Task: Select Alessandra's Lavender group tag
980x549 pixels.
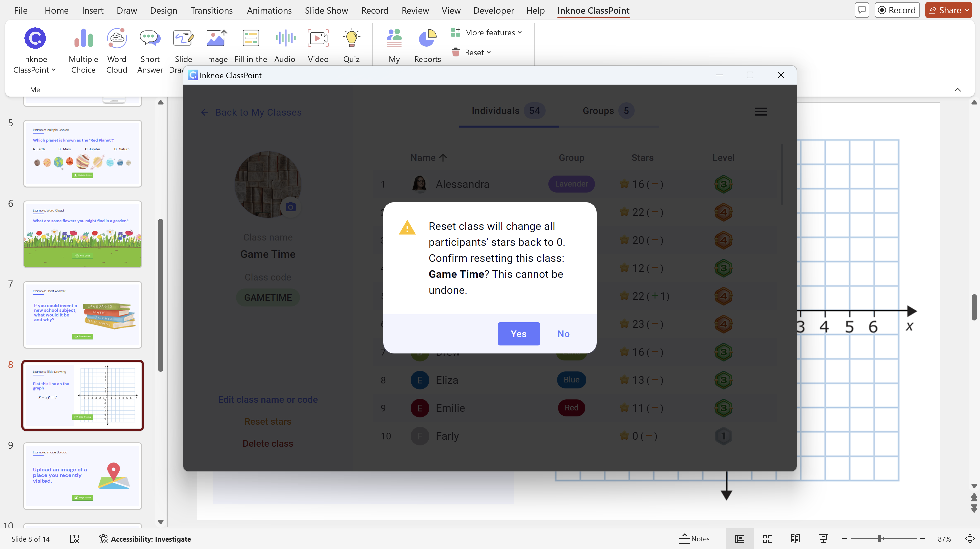Action: click(571, 184)
